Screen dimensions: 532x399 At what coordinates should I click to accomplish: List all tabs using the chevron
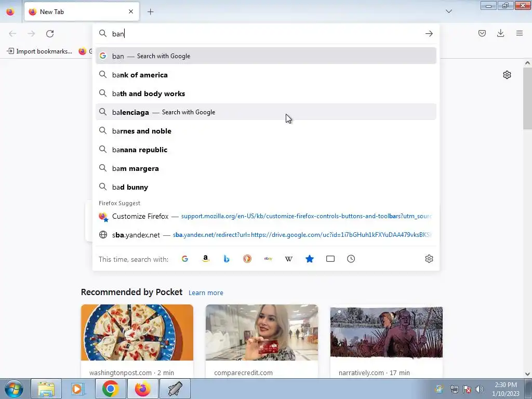(x=449, y=11)
